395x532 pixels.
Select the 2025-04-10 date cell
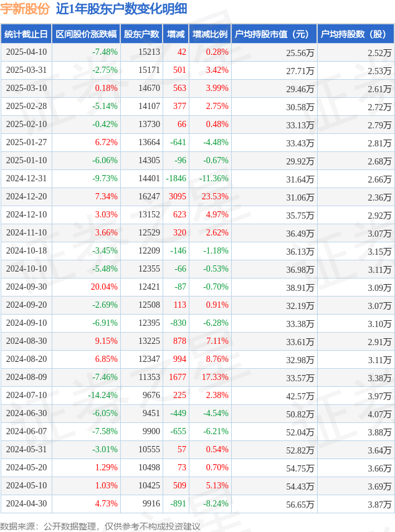pyautogui.click(x=26, y=52)
